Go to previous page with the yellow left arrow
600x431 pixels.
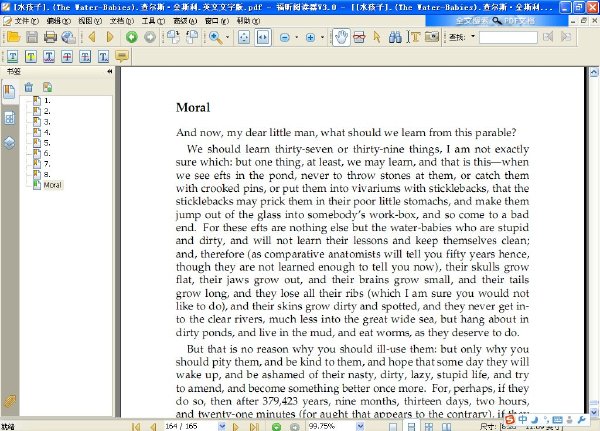[92, 37]
